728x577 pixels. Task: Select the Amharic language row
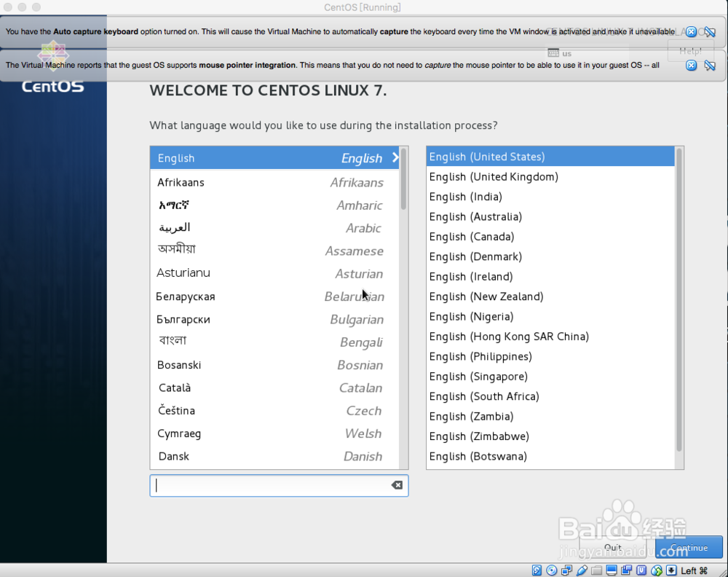click(x=274, y=205)
